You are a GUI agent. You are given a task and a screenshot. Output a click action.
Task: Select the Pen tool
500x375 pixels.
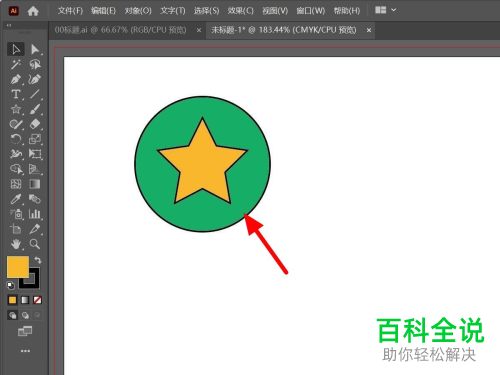pyautogui.click(x=16, y=79)
